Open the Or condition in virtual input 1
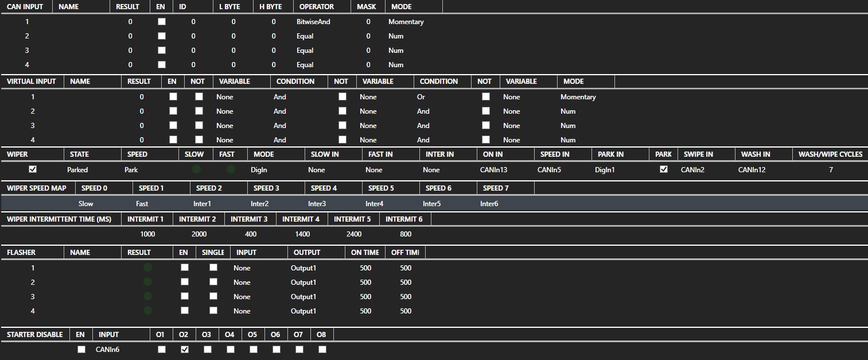 (x=421, y=97)
